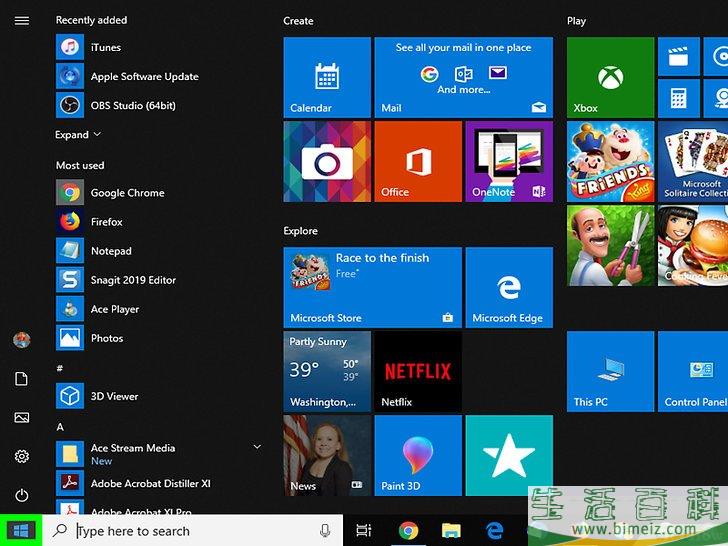Launch the Office tile

click(418, 162)
